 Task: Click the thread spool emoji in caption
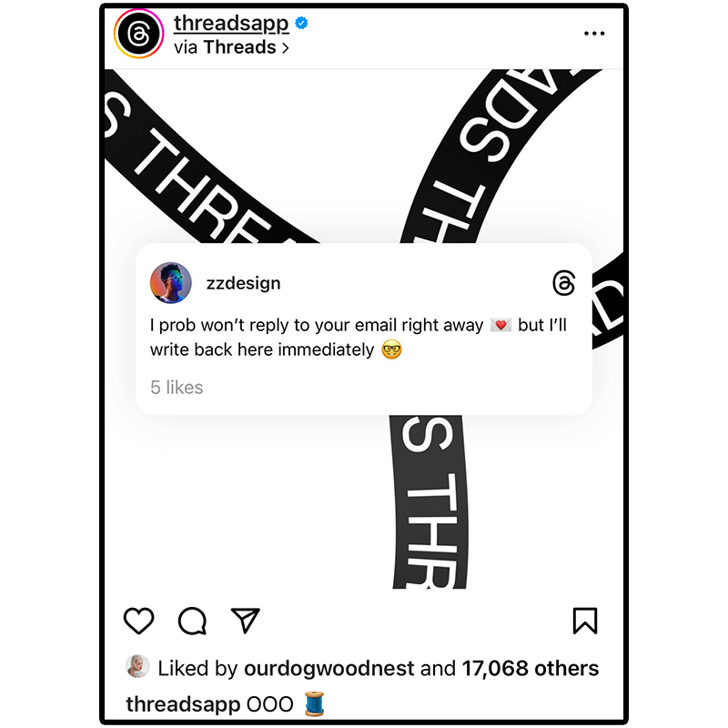click(314, 703)
